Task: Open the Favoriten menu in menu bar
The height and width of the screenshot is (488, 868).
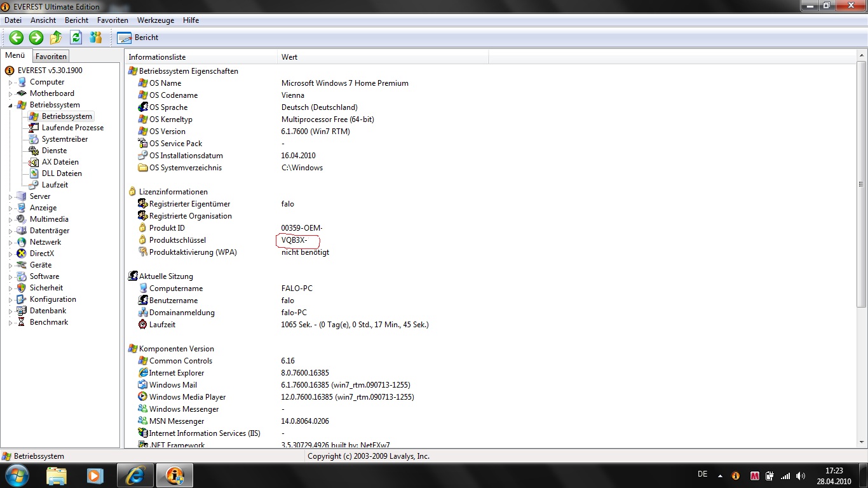Action: point(112,20)
